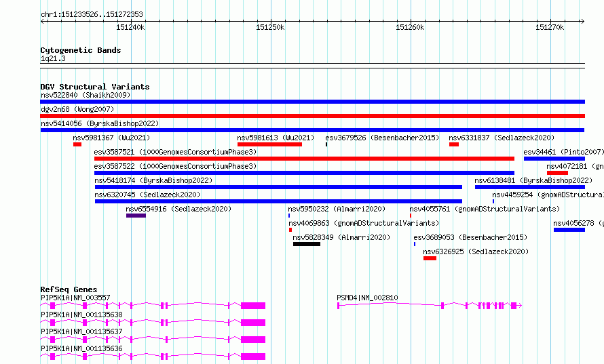This screenshot has width=604, height=364.
Task: Click the nsv4055761 red marker
Action: [x=411, y=216]
